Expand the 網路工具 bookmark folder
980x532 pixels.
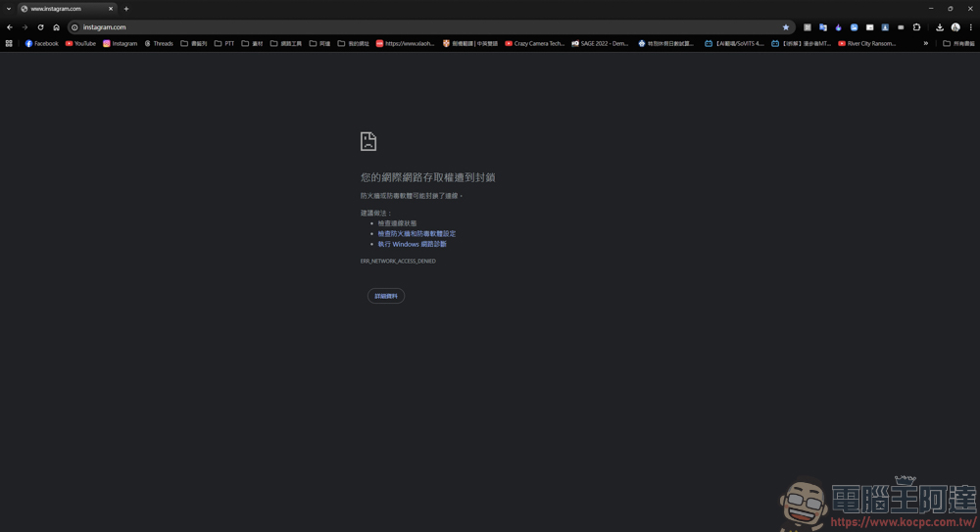coord(286,44)
